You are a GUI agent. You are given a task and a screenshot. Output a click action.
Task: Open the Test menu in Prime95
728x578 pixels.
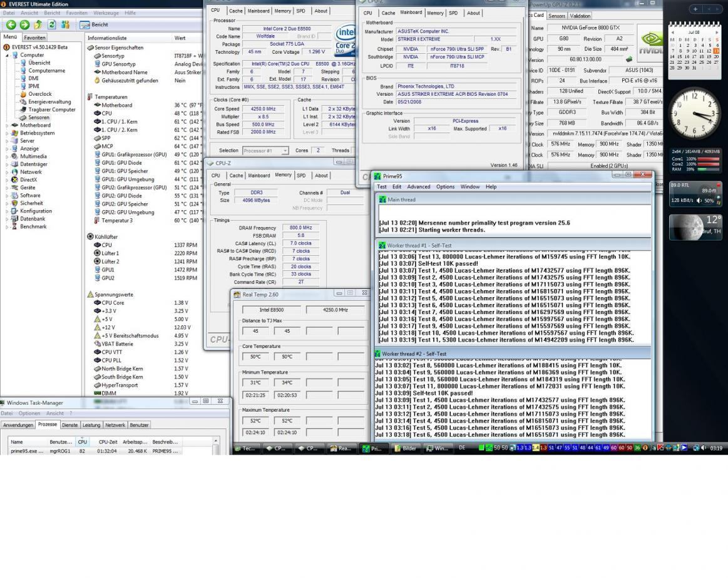tap(382, 187)
